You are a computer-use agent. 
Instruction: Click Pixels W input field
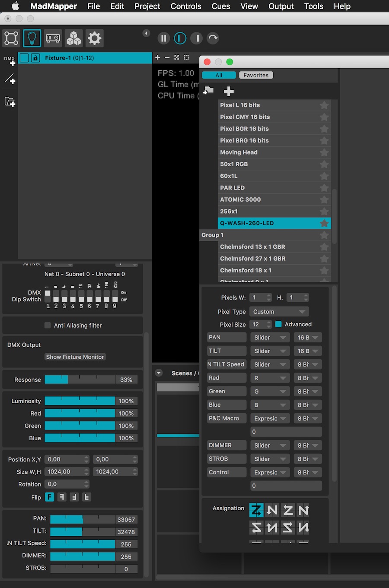pyautogui.click(x=261, y=297)
